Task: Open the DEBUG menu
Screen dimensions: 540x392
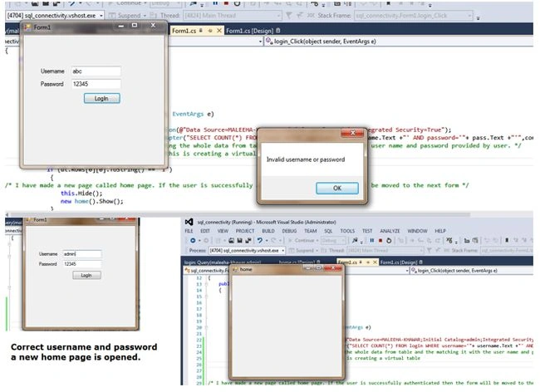Action: [289, 231]
